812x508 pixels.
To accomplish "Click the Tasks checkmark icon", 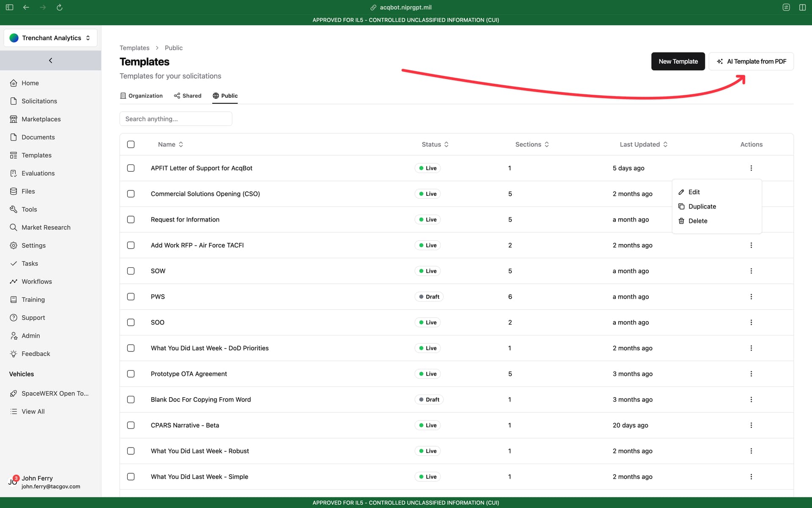I will pyautogui.click(x=14, y=264).
